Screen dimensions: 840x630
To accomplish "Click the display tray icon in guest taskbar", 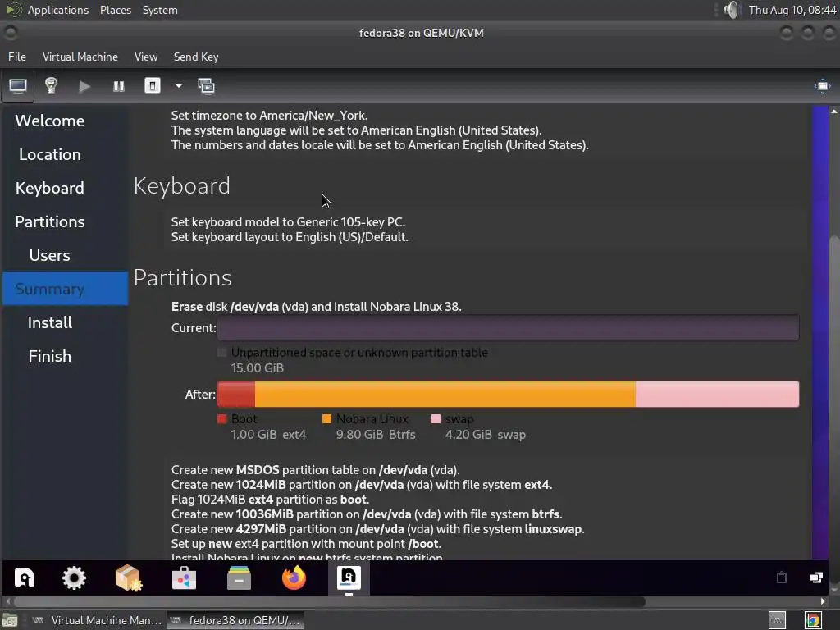I will 815,577.
